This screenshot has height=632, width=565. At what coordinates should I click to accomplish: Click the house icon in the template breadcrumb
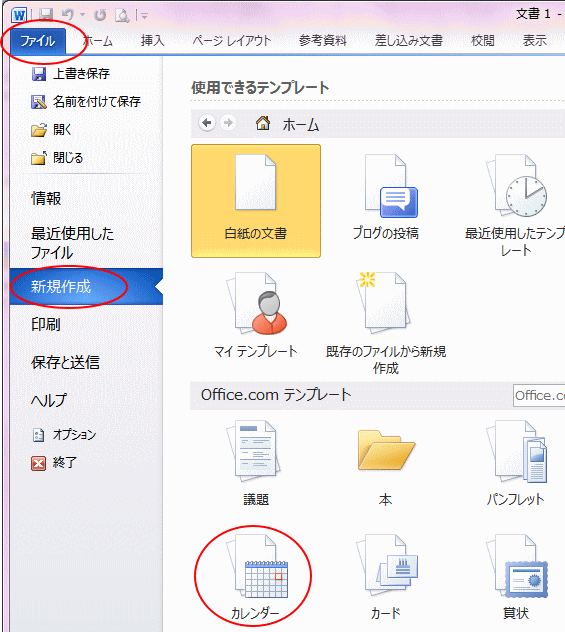(x=263, y=123)
